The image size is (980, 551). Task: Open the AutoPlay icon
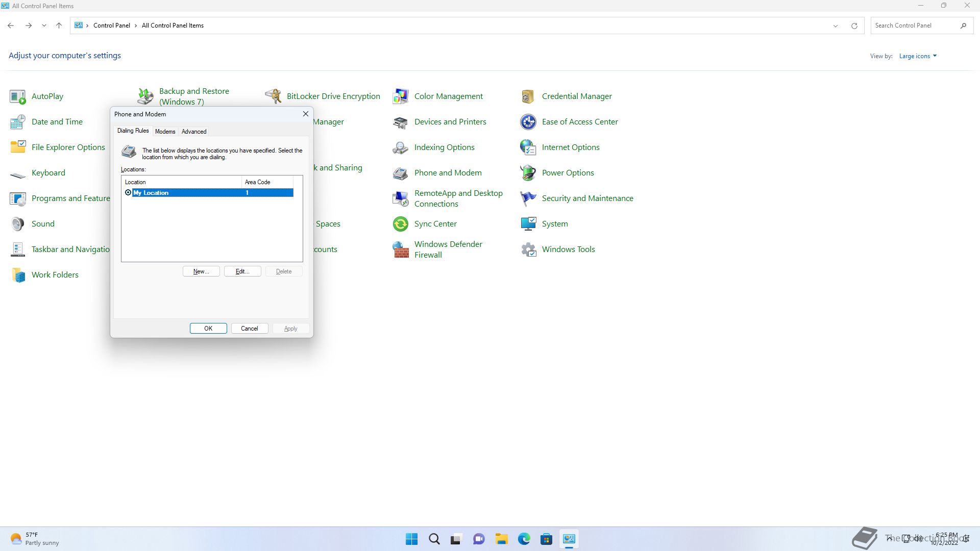(18, 96)
